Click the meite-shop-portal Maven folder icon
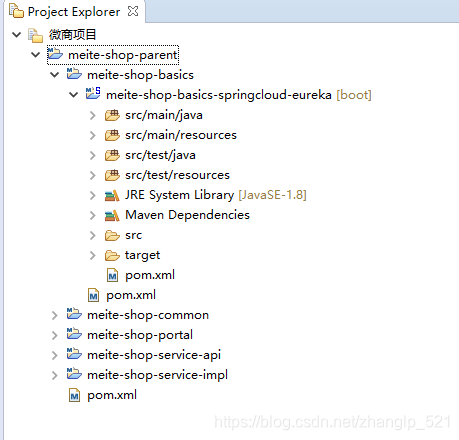 coord(74,334)
